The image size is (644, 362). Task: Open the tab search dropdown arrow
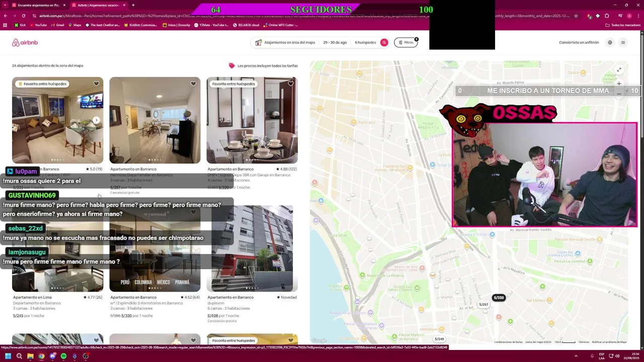pyautogui.click(x=5, y=5)
